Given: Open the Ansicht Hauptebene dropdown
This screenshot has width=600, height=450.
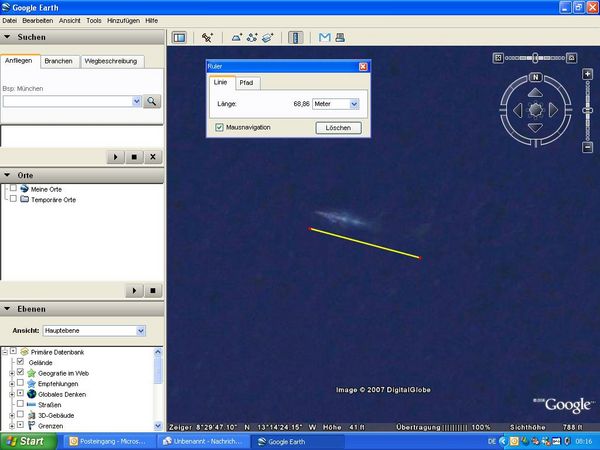Looking at the screenshot, I should coord(141,331).
